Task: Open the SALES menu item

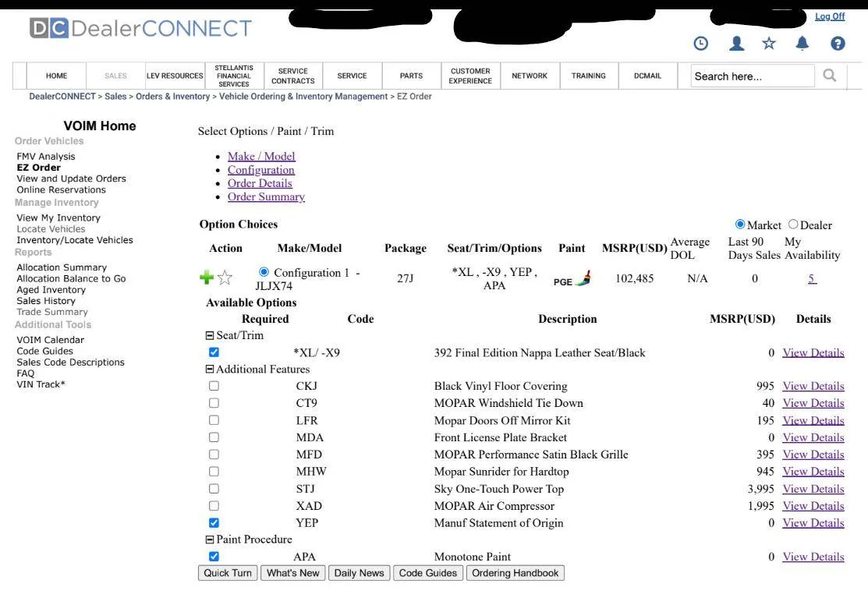Action: coord(115,76)
